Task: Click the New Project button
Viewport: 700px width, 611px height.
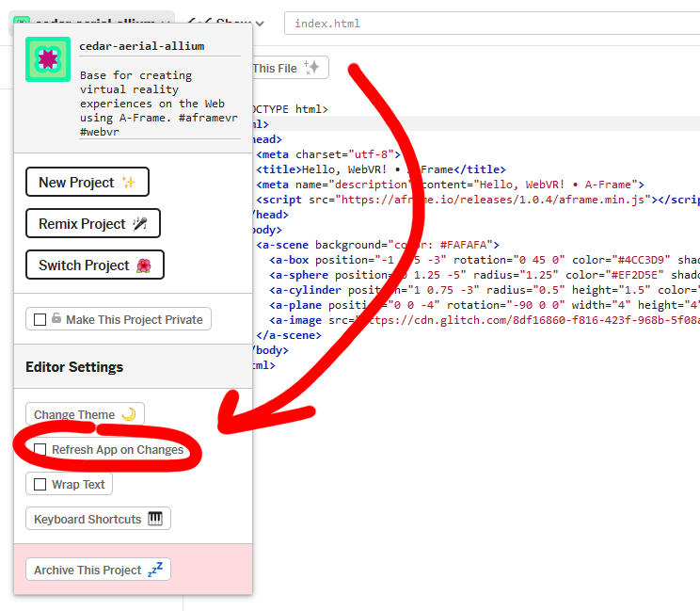Action: pos(87,183)
